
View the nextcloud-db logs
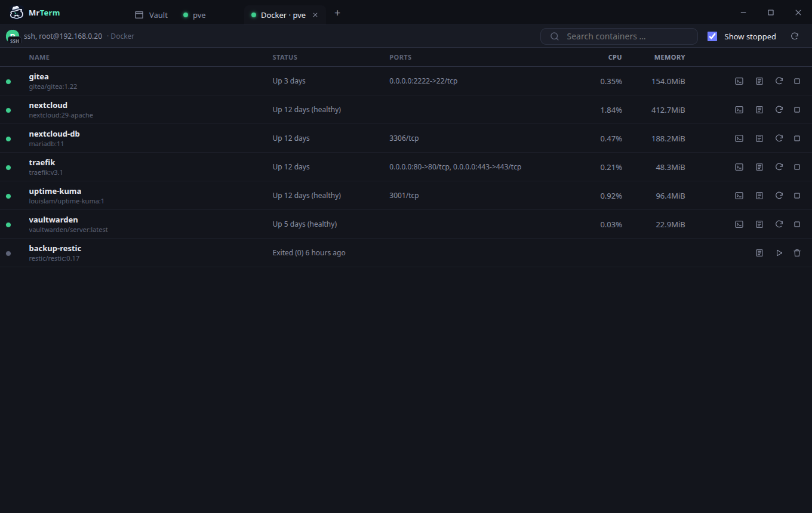[x=759, y=138]
